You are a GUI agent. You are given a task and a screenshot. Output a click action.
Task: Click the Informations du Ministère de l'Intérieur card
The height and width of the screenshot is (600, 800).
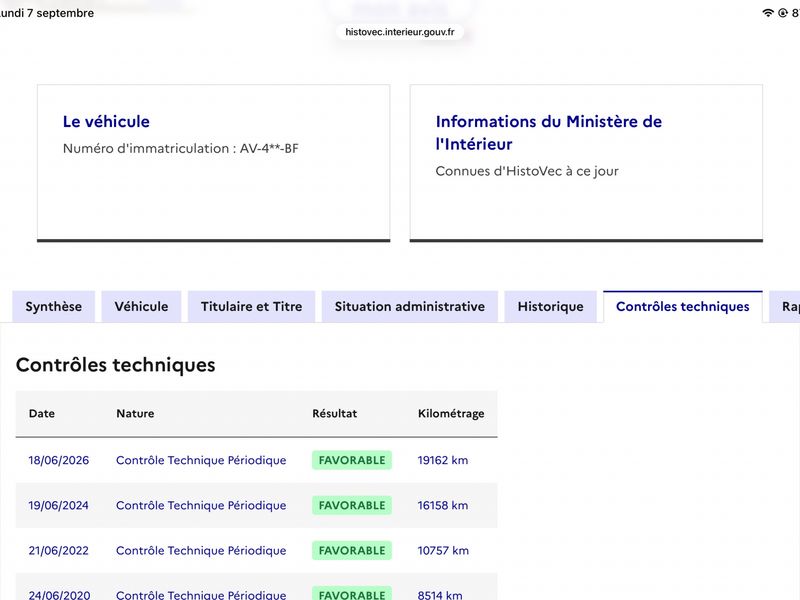click(586, 163)
